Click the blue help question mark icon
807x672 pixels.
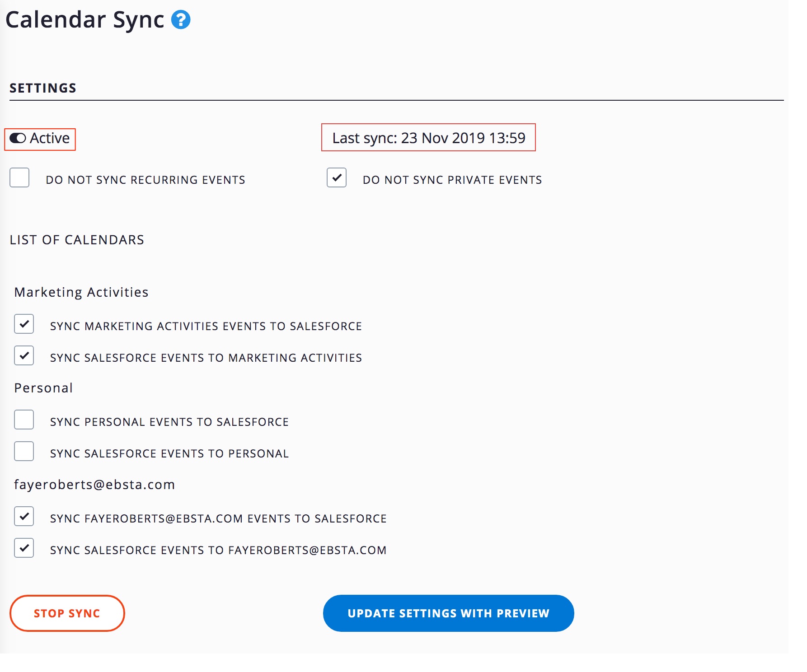(181, 20)
